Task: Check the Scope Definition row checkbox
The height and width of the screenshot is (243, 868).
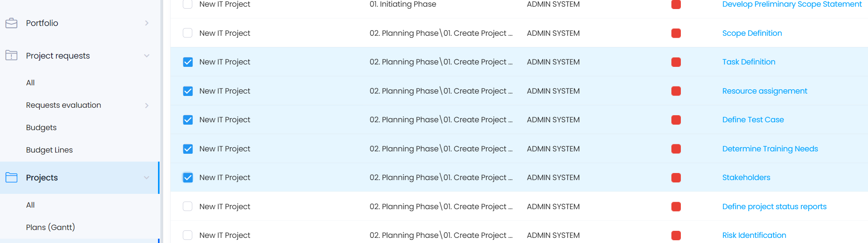Action: 188,33
